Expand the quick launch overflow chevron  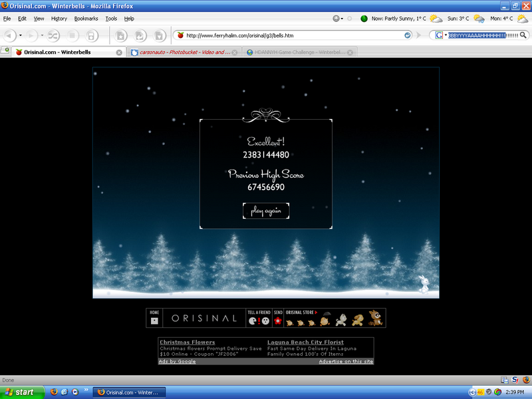(x=86, y=390)
